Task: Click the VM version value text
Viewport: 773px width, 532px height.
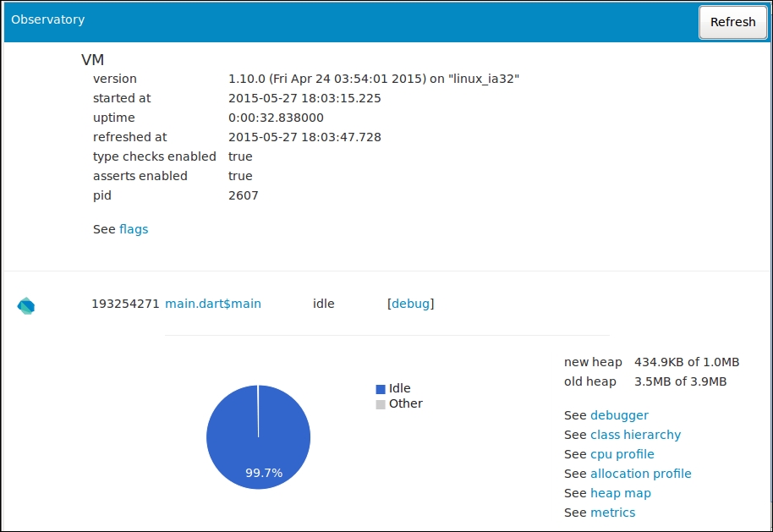Action: click(373, 78)
